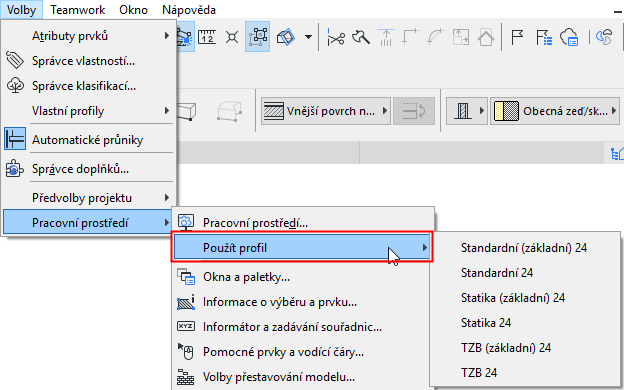The width and height of the screenshot is (624, 390).
Task: Toggle the highlighted group selection toolbar icon
Action: [257, 37]
